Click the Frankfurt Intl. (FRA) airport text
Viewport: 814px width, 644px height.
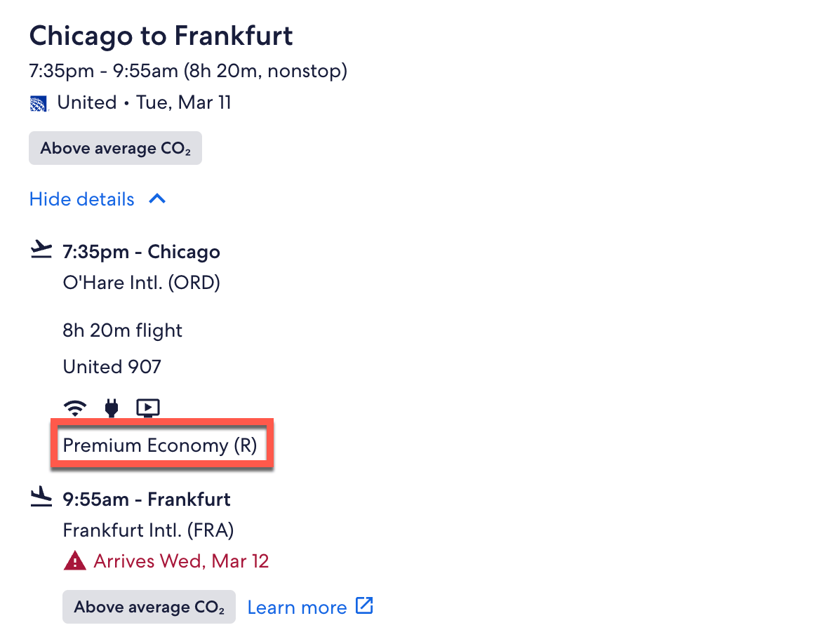(x=148, y=530)
